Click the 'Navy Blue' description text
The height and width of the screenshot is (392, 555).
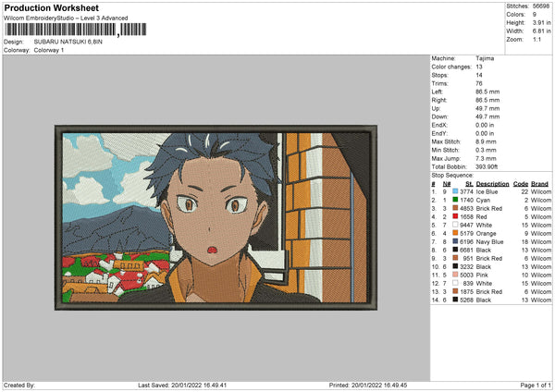(489, 241)
